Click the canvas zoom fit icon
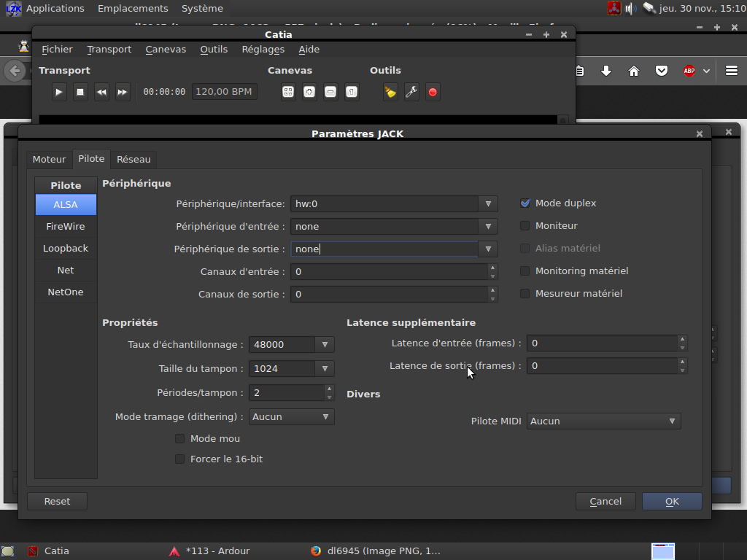 tap(288, 92)
